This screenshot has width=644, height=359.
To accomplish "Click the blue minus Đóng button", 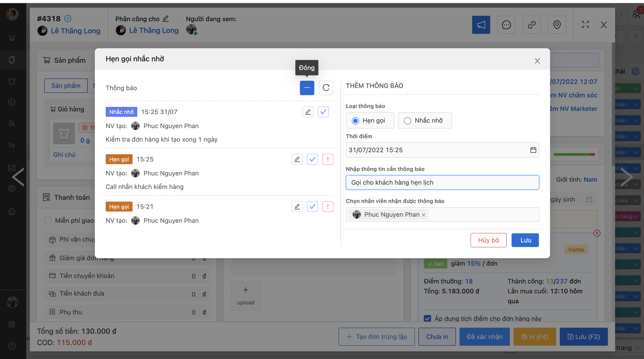I will pos(307,88).
